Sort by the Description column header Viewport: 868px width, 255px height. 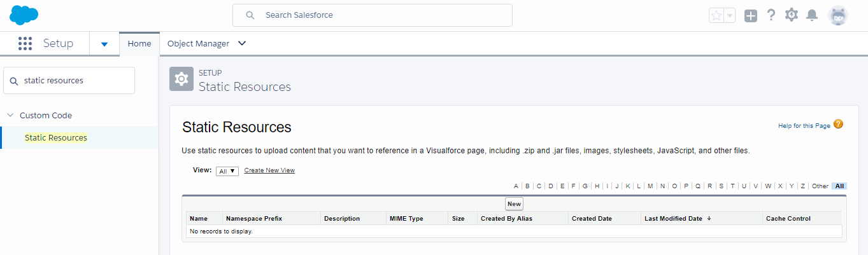pos(342,218)
